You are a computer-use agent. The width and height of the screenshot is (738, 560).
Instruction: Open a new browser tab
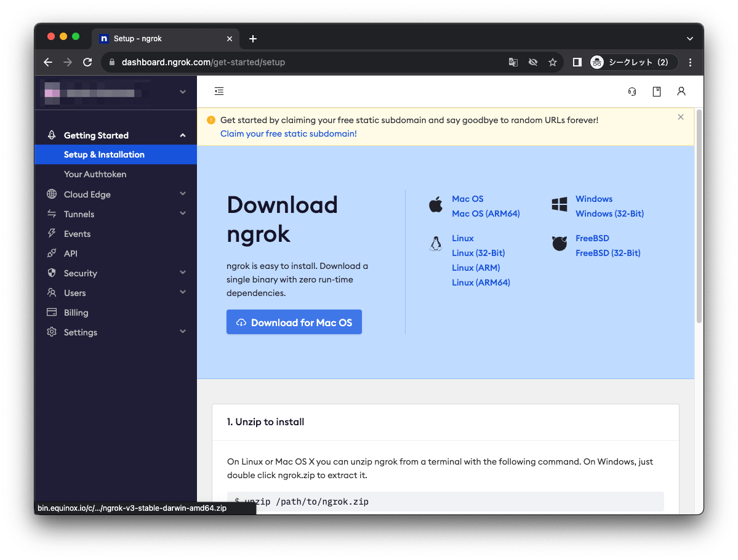coord(253,39)
